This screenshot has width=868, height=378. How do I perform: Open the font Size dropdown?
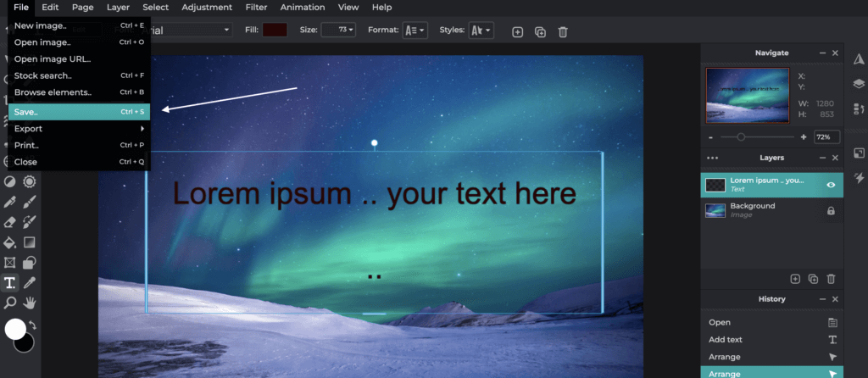(339, 30)
